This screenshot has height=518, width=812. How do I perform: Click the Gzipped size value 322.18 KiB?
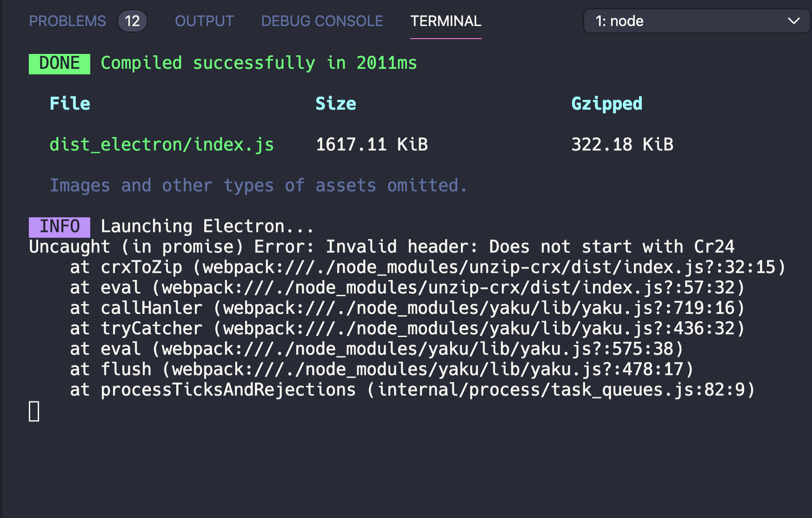pos(622,144)
